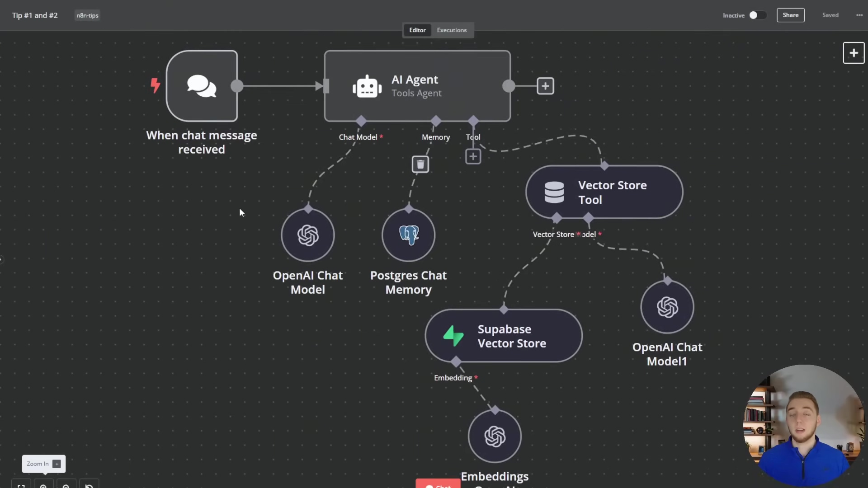The image size is (868, 488).
Task: Click the n8n-tips tag
Action: click(87, 15)
